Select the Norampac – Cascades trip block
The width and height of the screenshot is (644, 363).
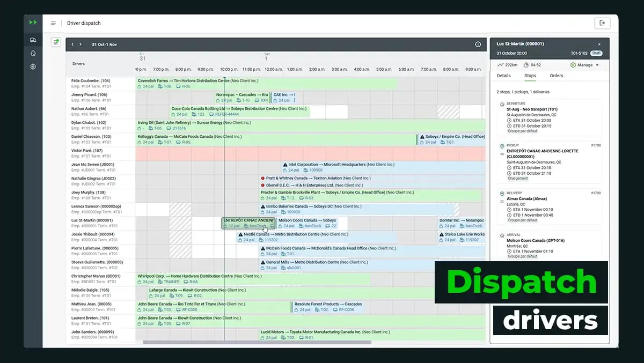[242, 98]
